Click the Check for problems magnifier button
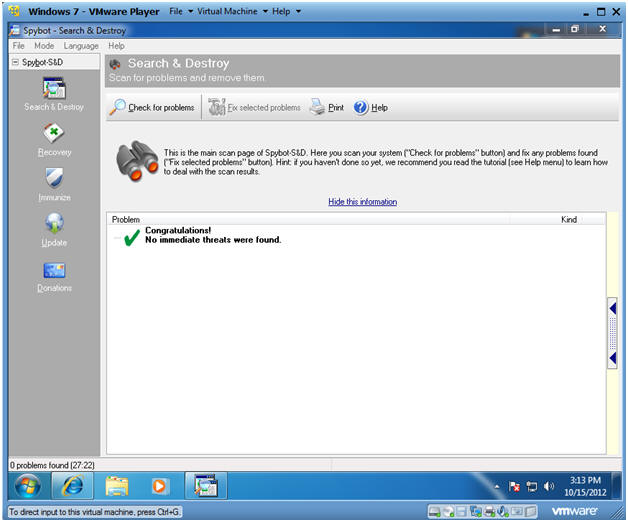 pos(152,107)
